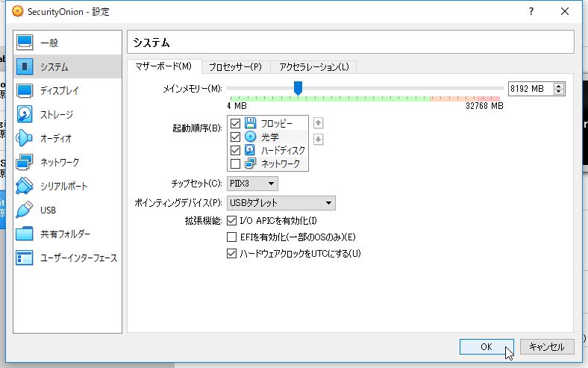The width and height of the screenshot is (588, 368).
Task: Click the 32768 MB maximum label
Action: [484, 106]
